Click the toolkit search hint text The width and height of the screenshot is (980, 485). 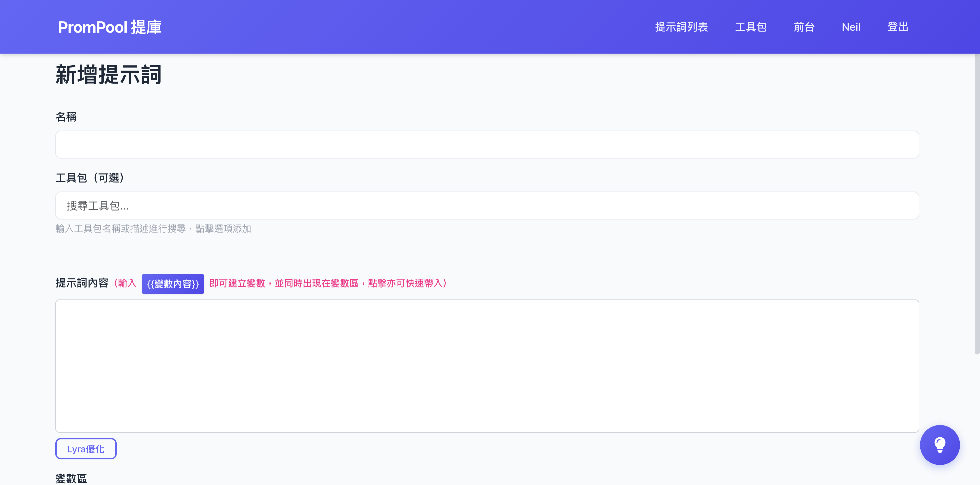pyautogui.click(x=153, y=229)
